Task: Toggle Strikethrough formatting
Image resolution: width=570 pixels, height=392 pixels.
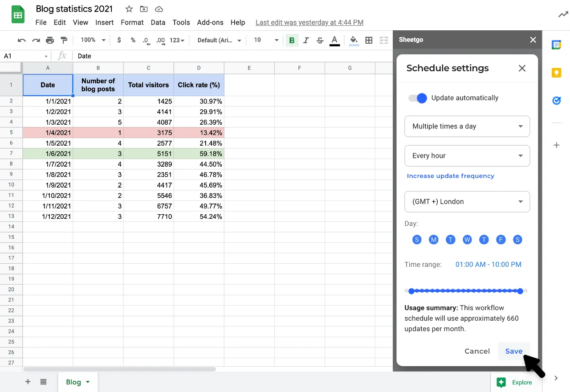Action: (320, 40)
